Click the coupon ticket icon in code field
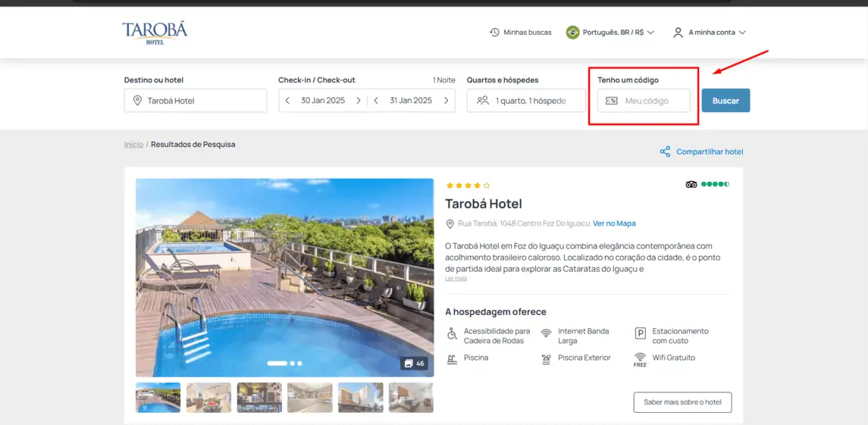The width and height of the screenshot is (868, 425). [612, 101]
